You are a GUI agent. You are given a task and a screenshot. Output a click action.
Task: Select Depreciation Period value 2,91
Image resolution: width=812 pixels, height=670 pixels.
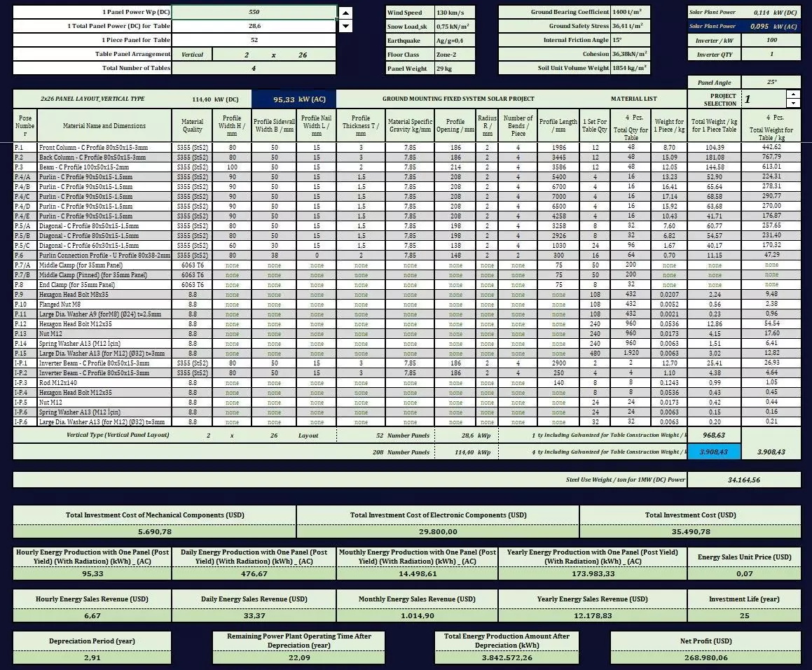point(92,657)
